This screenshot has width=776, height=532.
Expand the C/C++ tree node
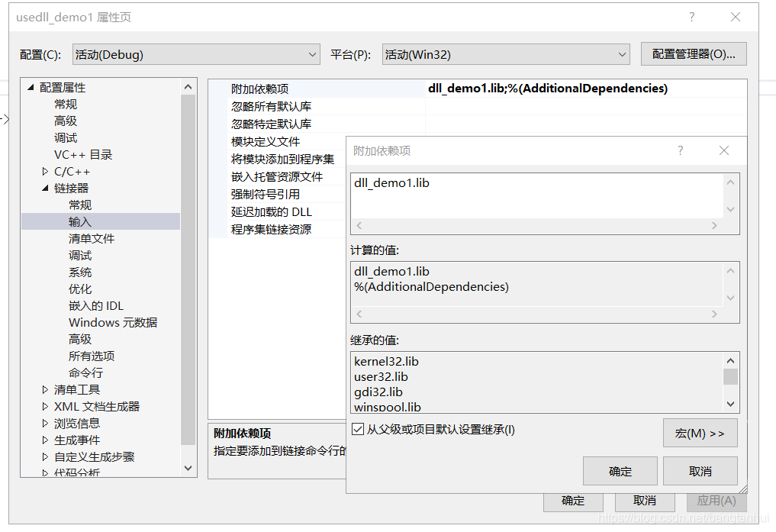(x=45, y=171)
